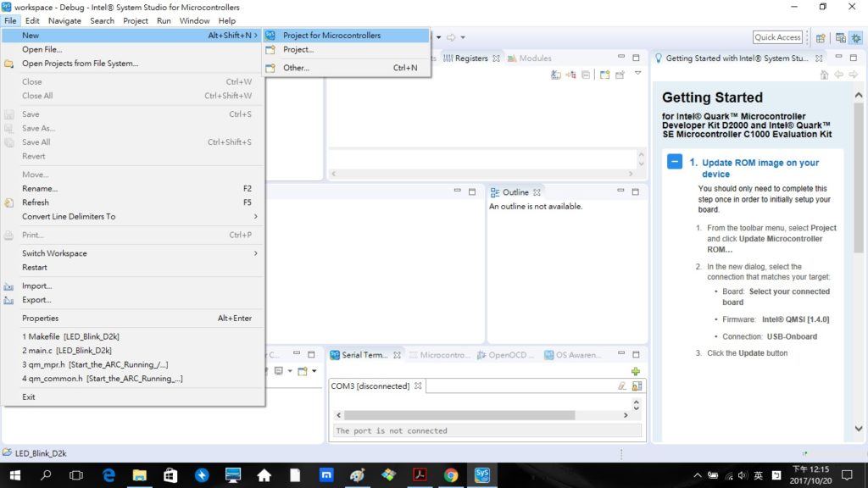Close the Getting Started view tab
This screenshot has width=868, height=488.
(x=819, y=58)
